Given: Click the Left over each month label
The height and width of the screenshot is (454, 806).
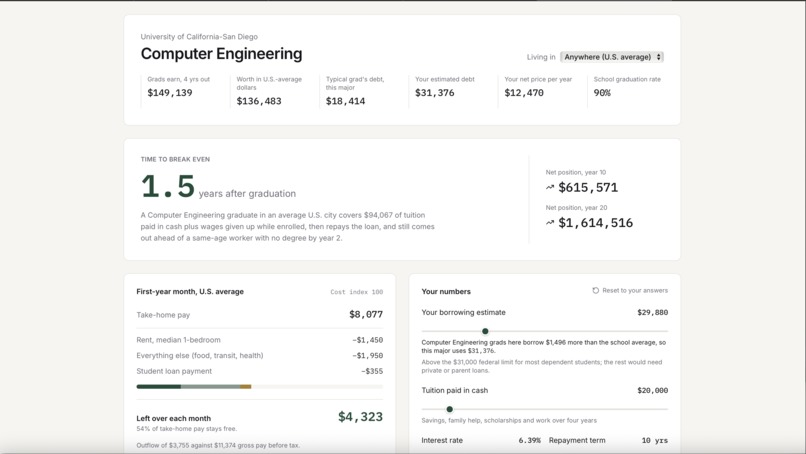Looking at the screenshot, I should point(173,419).
